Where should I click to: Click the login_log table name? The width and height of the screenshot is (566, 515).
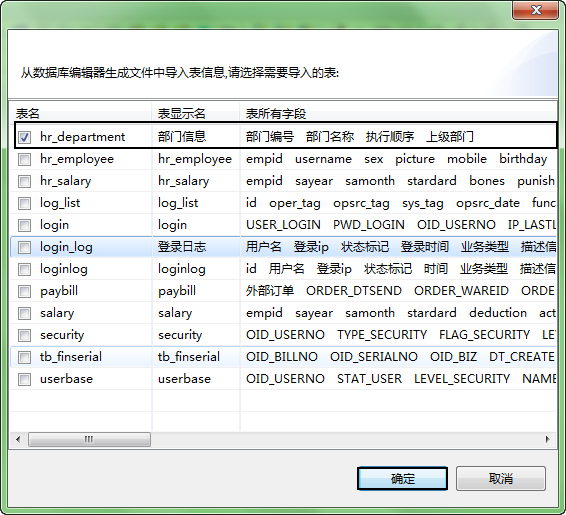(66, 247)
